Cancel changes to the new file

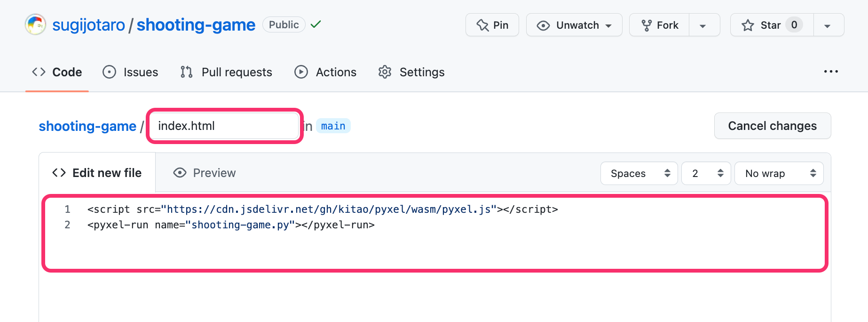[772, 126]
